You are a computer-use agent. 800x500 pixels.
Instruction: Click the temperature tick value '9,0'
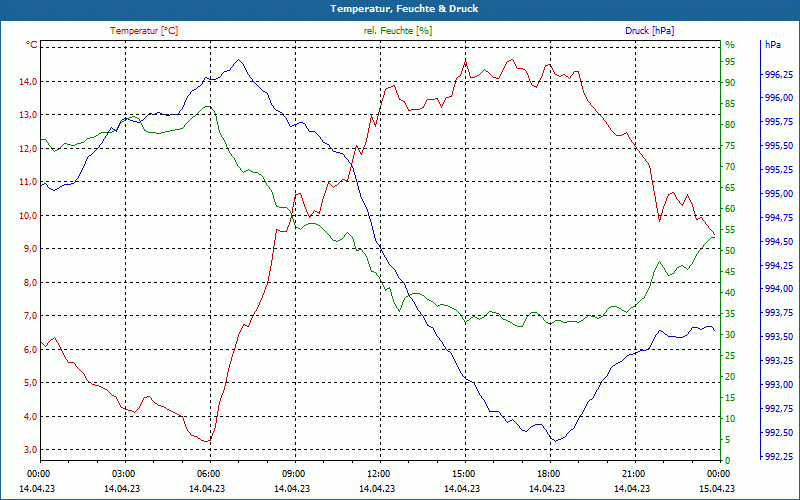pos(29,248)
